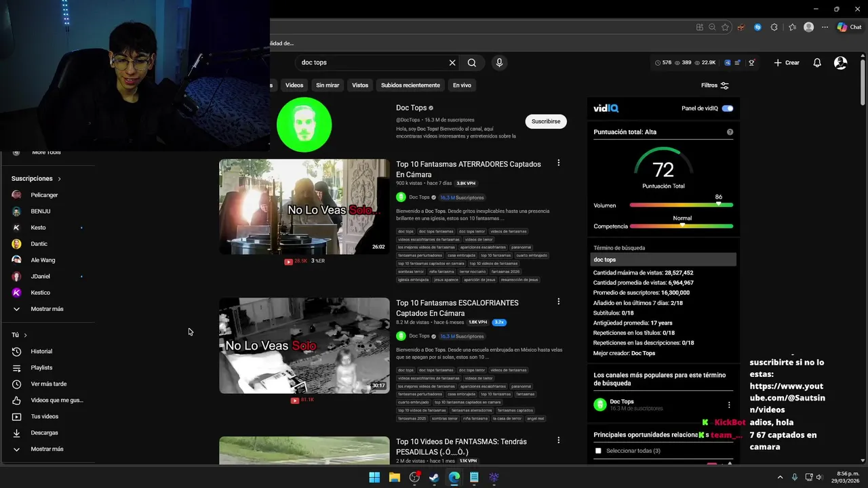This screenshot has width=868, height=488.
Task: Open the 30:17 No Lo Veas Solo thumbnail
Action: (304, 346)
